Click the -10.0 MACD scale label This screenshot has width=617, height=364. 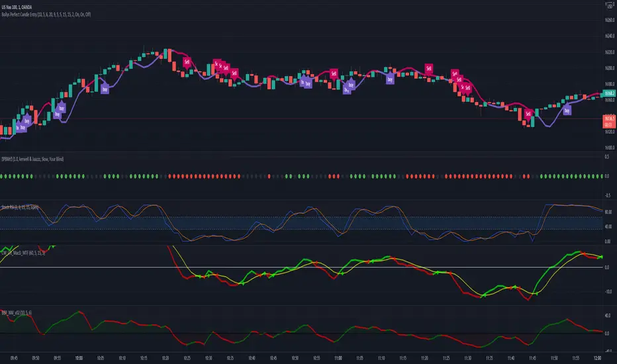608,292
